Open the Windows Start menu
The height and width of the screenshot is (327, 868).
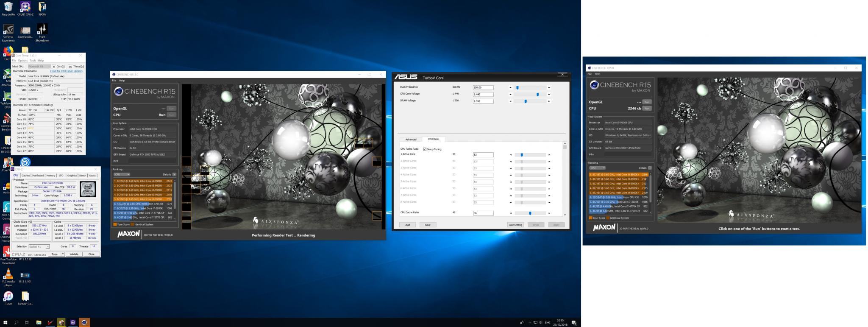tap(6, 322)
